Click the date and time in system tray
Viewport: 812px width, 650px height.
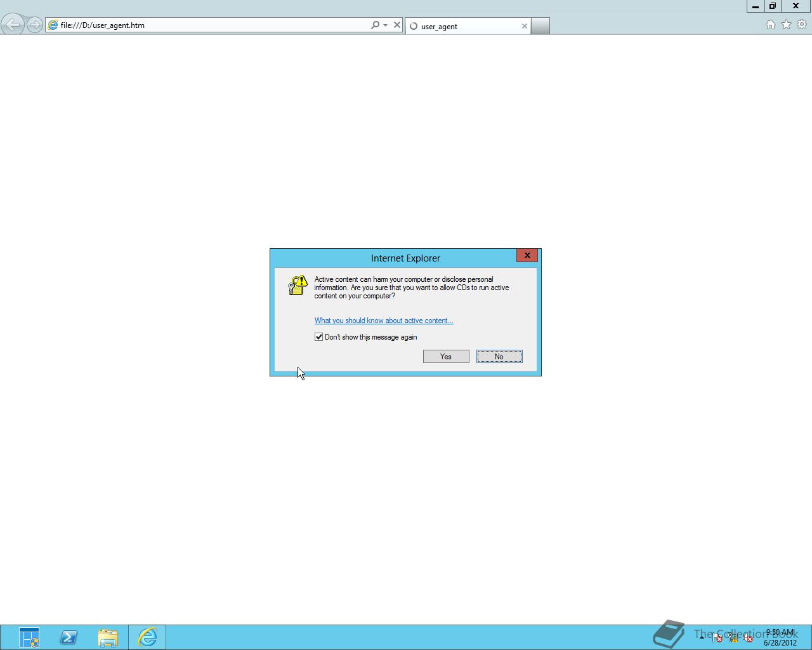(780, 637)
